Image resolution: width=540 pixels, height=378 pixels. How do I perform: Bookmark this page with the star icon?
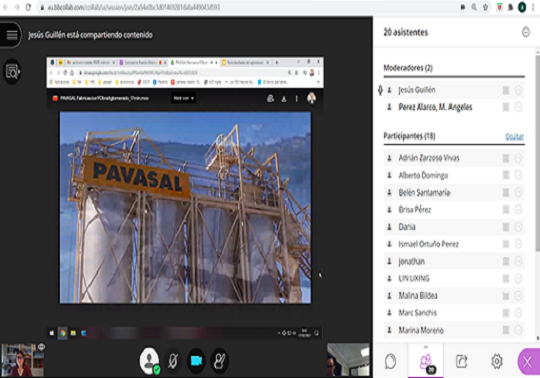click(x=485, y=7)
